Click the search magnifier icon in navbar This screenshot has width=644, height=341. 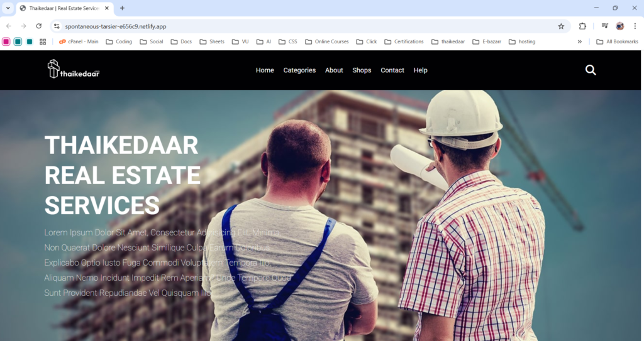[591, 70]
